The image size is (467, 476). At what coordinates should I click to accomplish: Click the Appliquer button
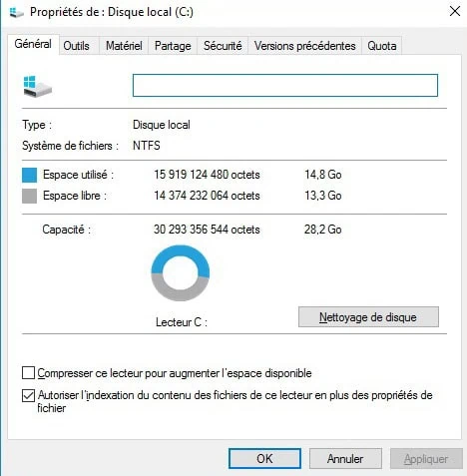click(426, 459)
